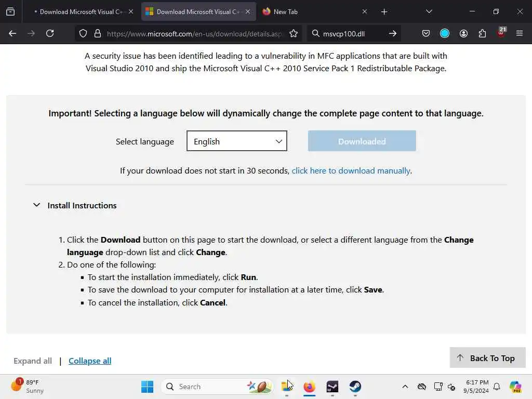Viewport: 532px width, 399px height.
Task: Click Collapse all link
Action: click(x=90, y=361)
